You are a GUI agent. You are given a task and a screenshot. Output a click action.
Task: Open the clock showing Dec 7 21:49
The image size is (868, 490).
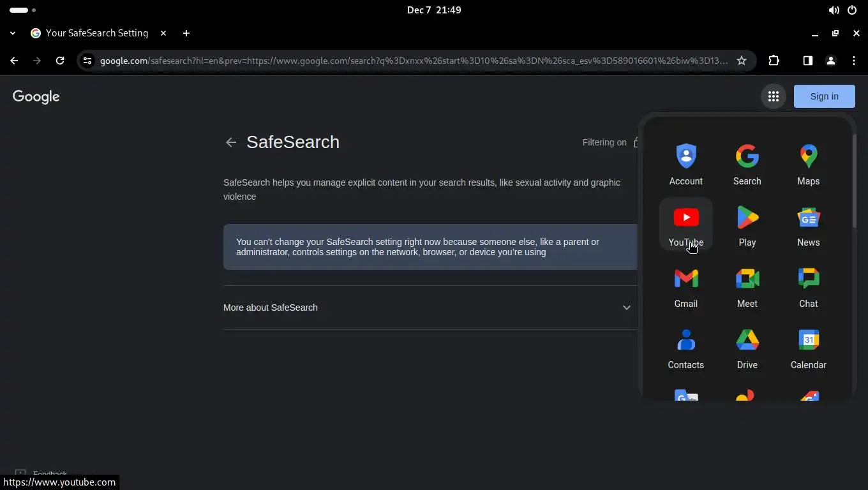(434, 10)
